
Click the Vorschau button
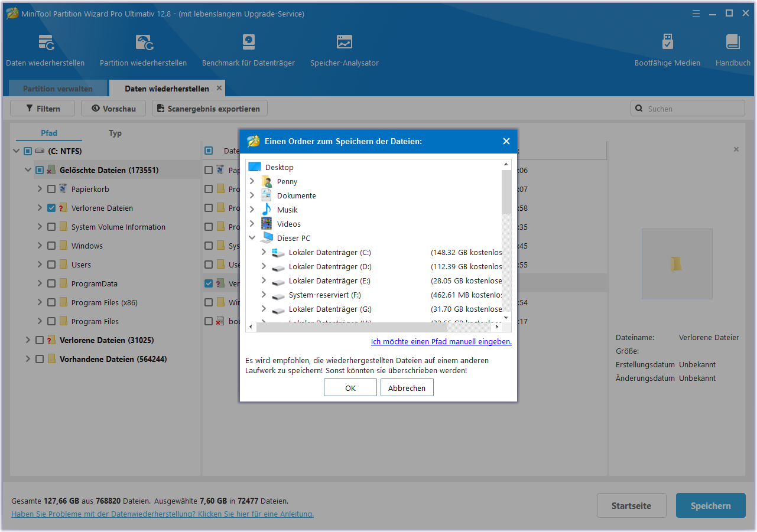113,109
